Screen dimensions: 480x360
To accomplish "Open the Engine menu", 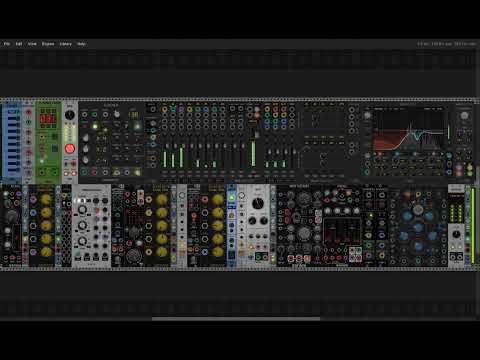I will tap(48, 44).
